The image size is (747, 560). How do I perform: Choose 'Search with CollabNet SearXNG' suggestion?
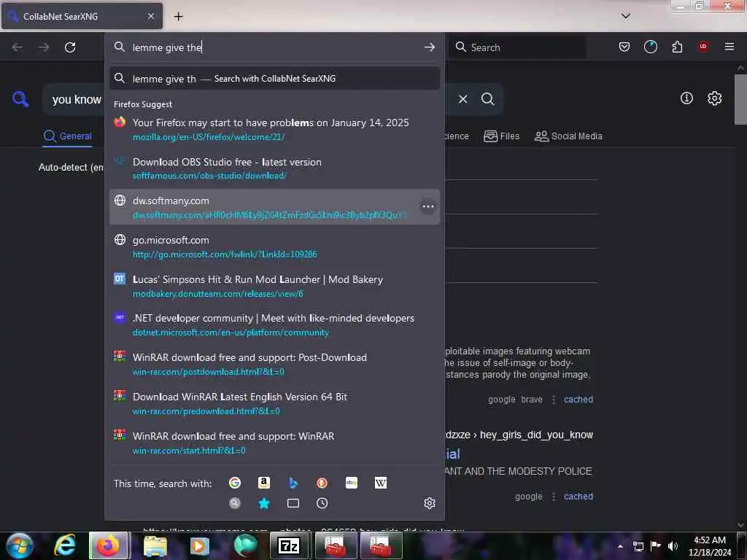(x=274, y=79)
